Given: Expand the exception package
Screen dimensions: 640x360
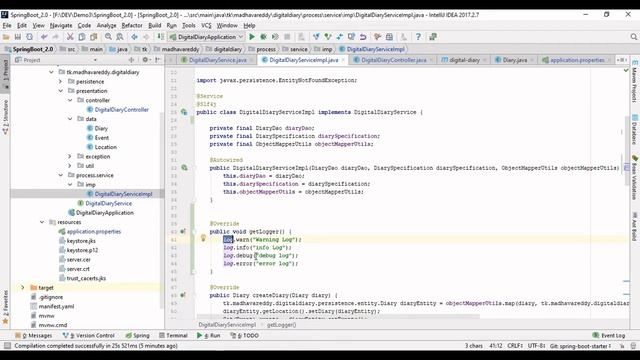Looking at the screenshot, I should tap(70, 156).
